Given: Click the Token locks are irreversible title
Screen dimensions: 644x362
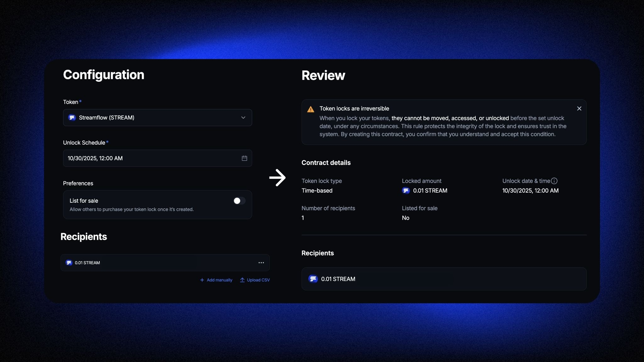Looking at the screenshot, I should click(354, 109).
